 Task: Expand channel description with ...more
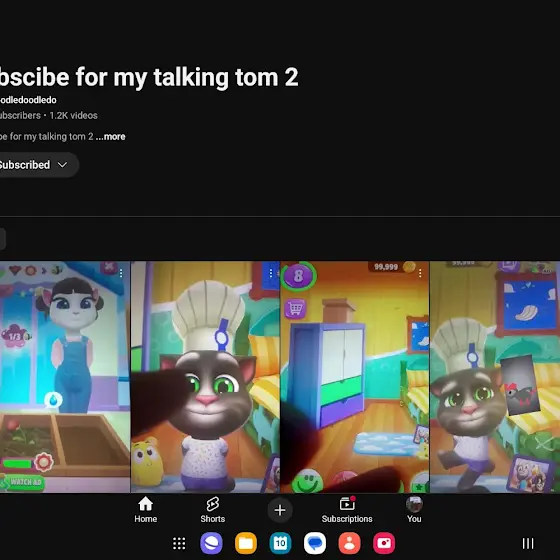pyautogui.click(x=111, y=136)
